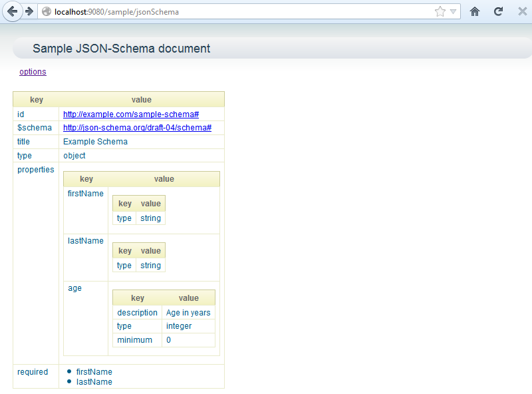This screenshot has width=532, height=394.
Task: Follow the json-schema.org draft-04 link
Action: click(x=137, y=128)
